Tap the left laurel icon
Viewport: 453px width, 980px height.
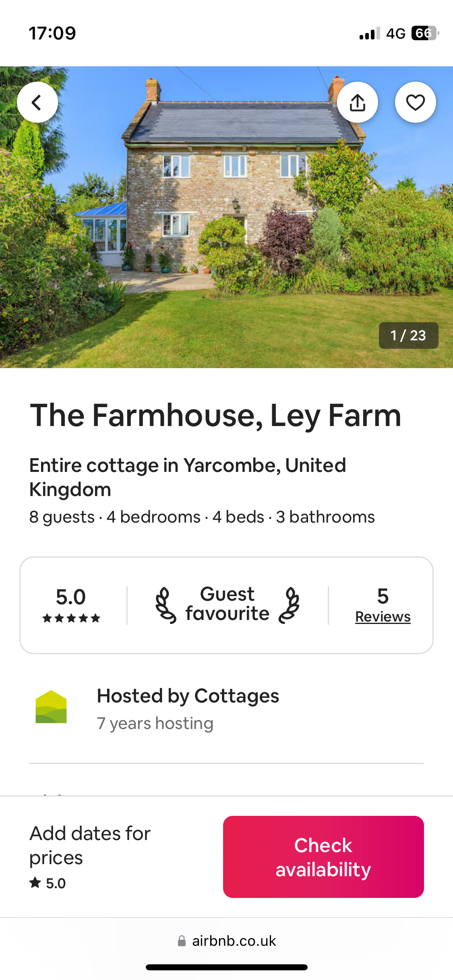click(x=165, y=605)
